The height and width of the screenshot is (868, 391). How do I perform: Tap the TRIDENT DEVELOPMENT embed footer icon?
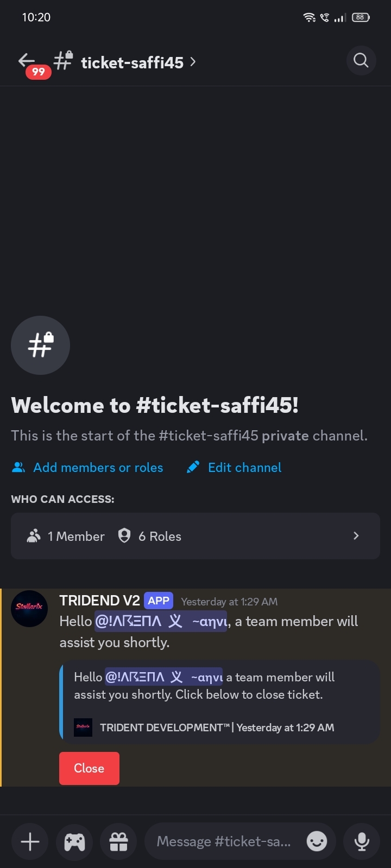click(83, 727)
